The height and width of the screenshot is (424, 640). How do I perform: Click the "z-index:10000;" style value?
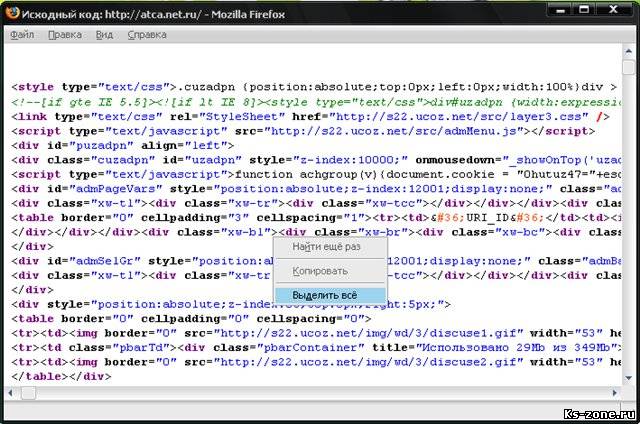[x=350, y=160]
